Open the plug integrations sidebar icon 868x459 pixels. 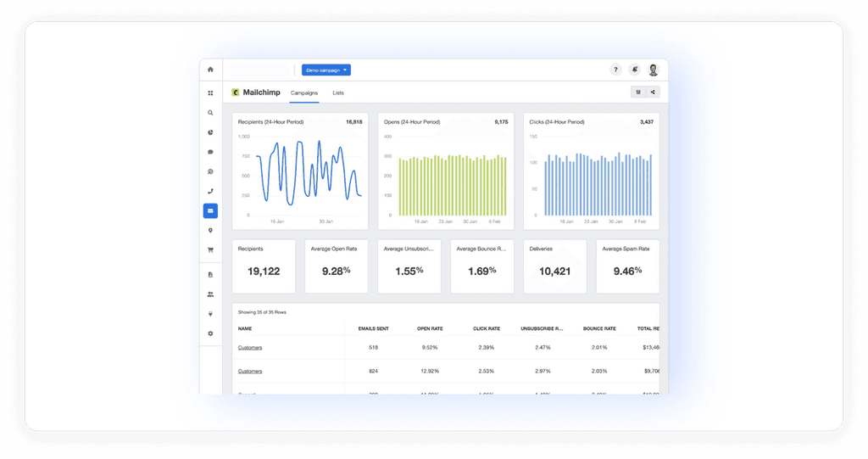point(210,314)
